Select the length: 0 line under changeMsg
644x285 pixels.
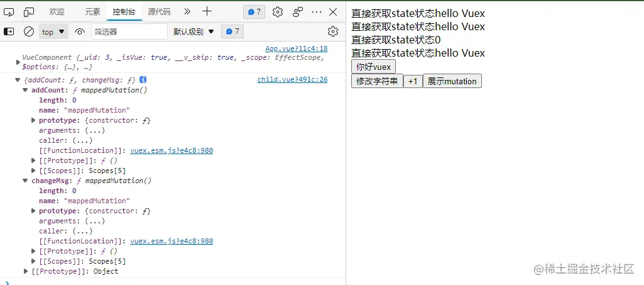[x=58, y=191]
